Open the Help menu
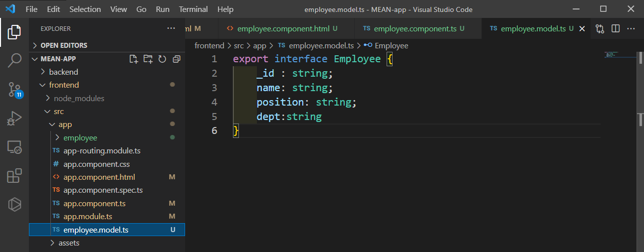 225,9
